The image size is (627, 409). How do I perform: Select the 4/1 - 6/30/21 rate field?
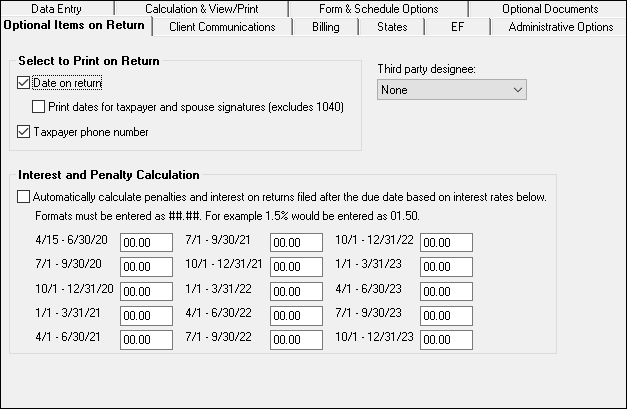point(146,338)
